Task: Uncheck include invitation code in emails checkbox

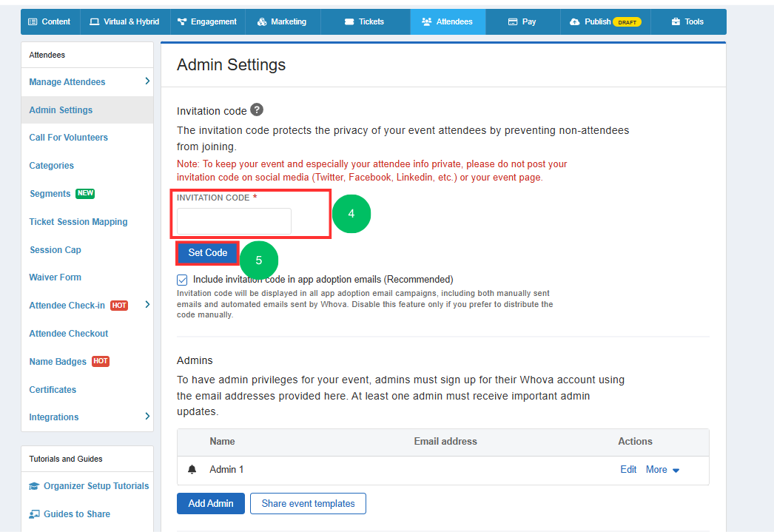Action: [182, 280]
